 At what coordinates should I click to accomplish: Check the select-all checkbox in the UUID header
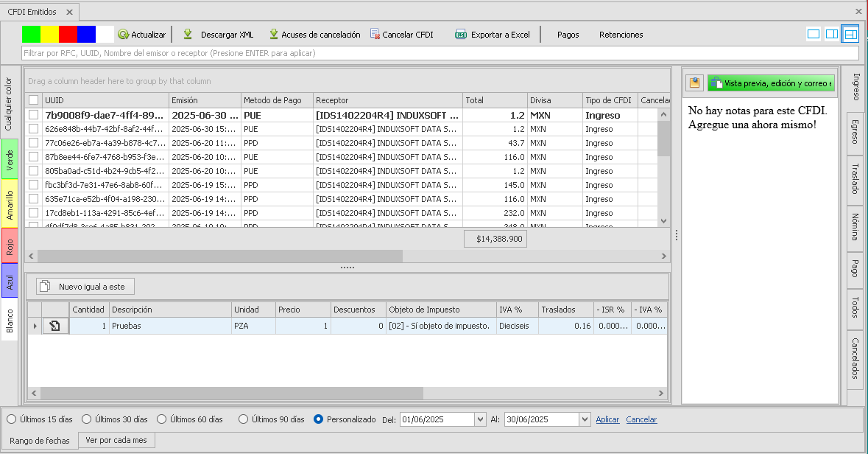click(x=33, y=100)
